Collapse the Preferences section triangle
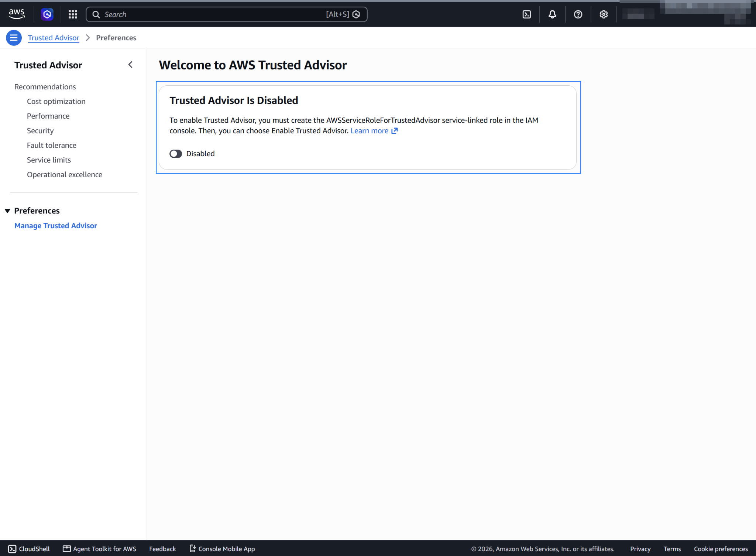Image resolution: width=756 pixels, height=556 pixels. (x=7, y=211)
